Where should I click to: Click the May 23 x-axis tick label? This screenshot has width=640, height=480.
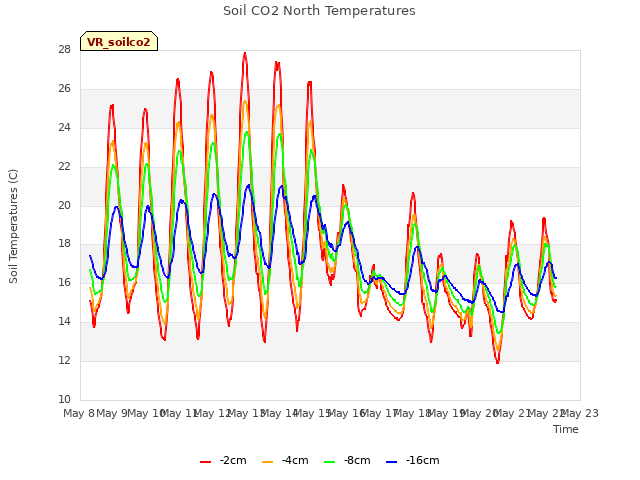[x=580, y=413]
